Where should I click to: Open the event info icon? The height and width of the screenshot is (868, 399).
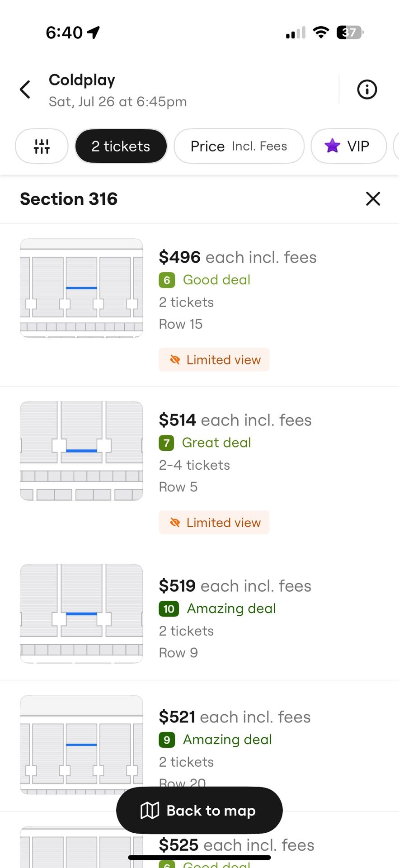(x=367, y=90)
